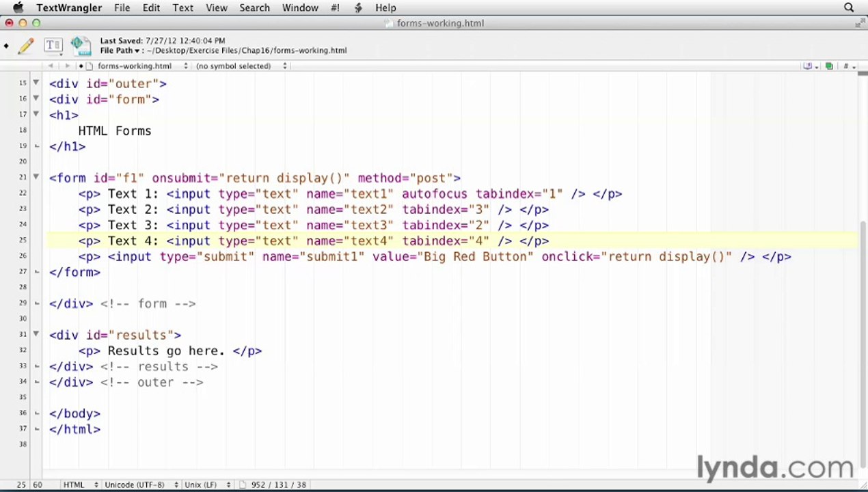Click the green counterpart file icon in the navigation bar
868x492 pixels.
(x=829, y=66)
